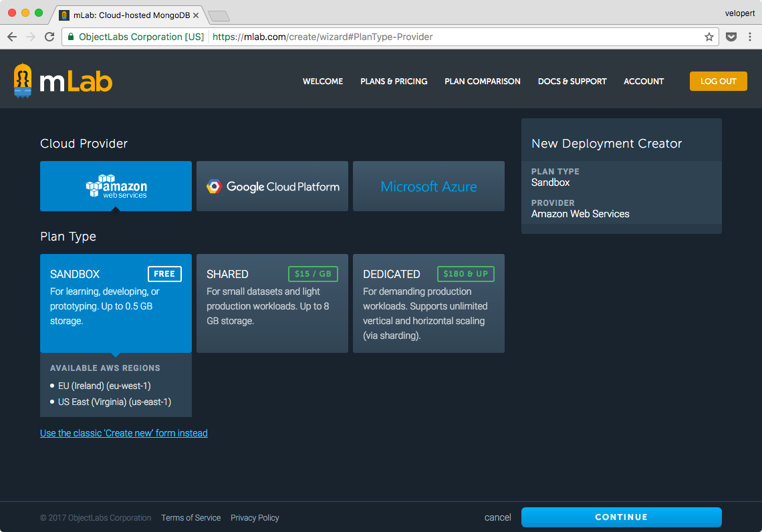Choose the Shared plan card
This screenshot has height=532, width=762.
tap(272, 303)
